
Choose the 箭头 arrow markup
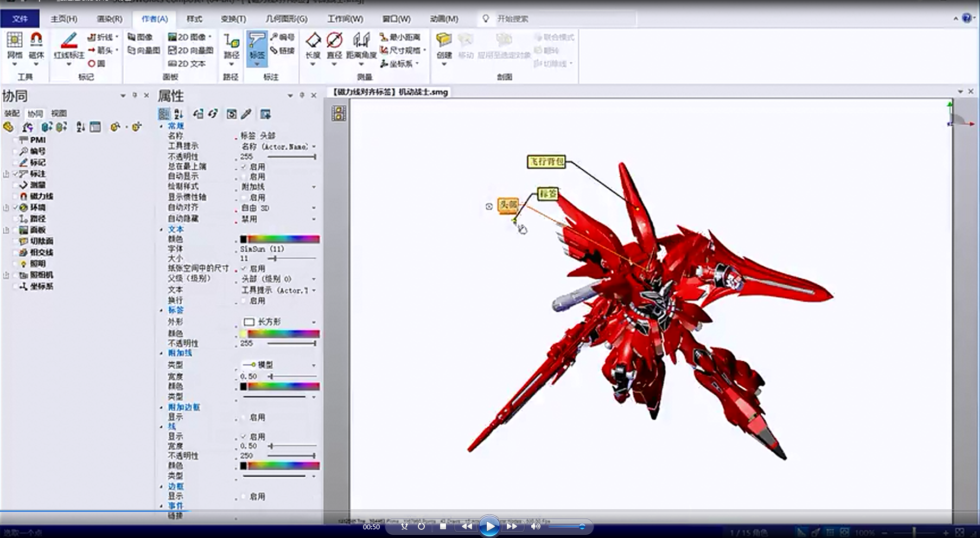(103, 50)
